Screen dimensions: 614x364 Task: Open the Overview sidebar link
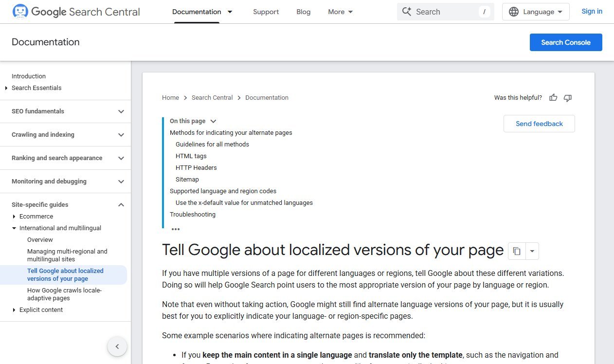pyautogui.click(x=40, y=240)
